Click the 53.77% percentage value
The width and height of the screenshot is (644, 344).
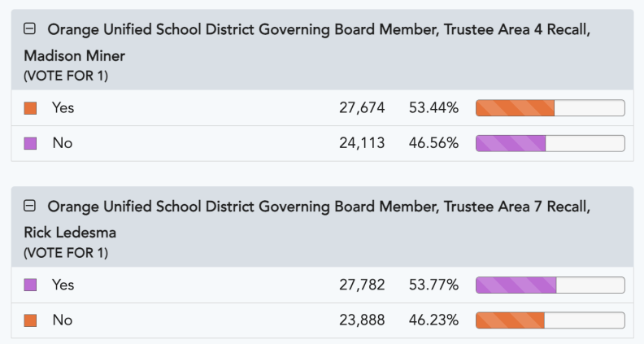[x=433, y=285]
